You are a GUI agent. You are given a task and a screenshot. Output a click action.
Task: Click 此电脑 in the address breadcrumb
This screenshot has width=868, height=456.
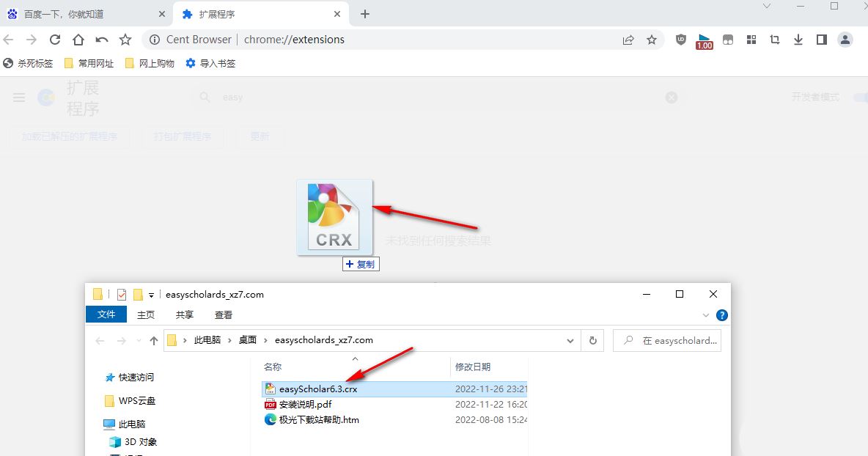(x=207, y=339)
